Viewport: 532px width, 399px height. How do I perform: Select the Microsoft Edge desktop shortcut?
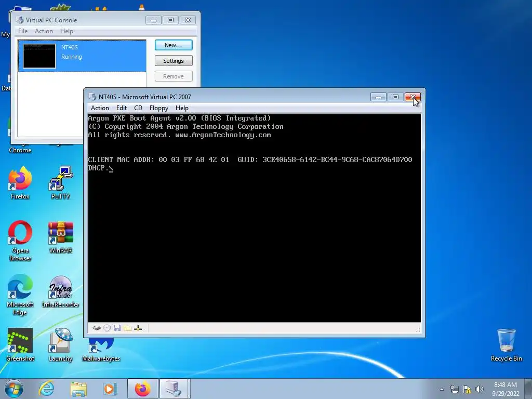(x=20, y=295)
